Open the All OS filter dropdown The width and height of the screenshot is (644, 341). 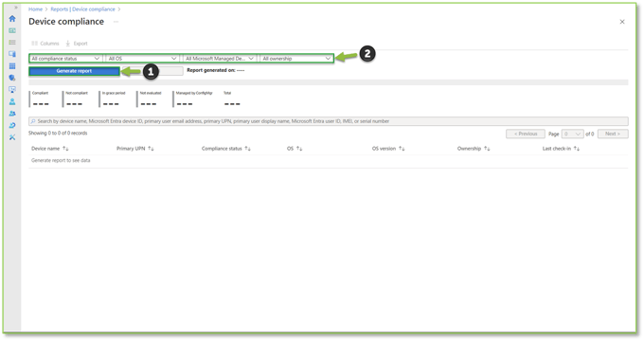coord(142,59)
